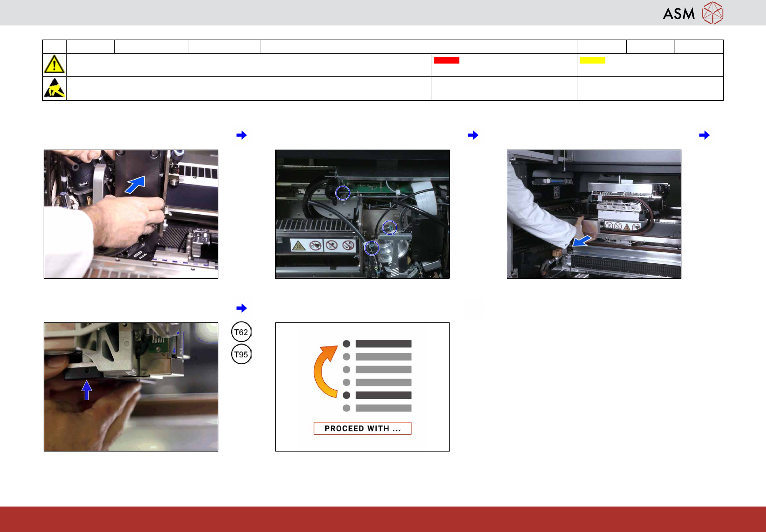Click the T95 tool circle badge
Viewport: 766px width, 532px height.
[x=241, y=355]
